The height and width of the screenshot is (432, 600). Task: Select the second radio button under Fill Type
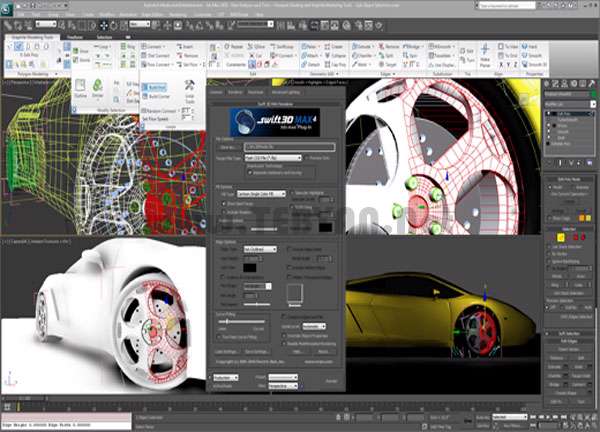(224, 212)
